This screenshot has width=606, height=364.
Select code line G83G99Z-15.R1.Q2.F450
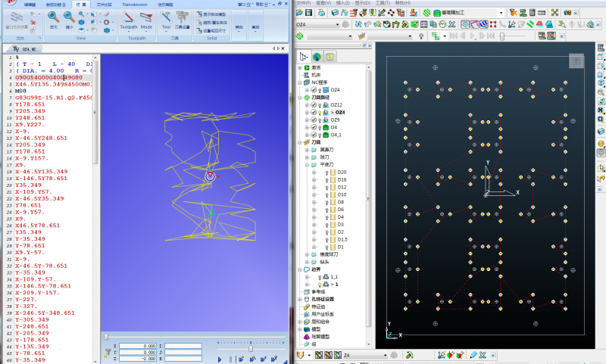(x=54, y=98)
